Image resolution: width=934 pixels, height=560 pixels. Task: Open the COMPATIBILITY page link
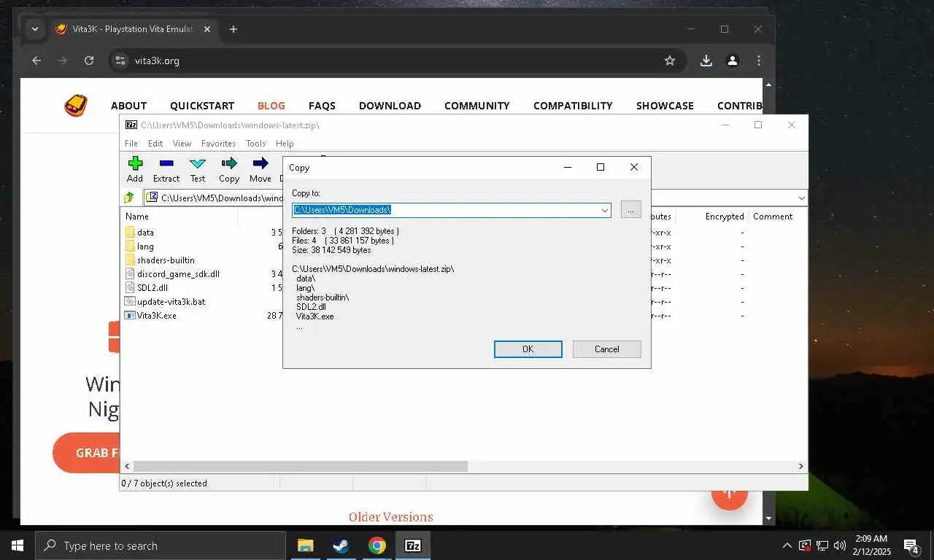pyautogui.click(x=573, y=106)
